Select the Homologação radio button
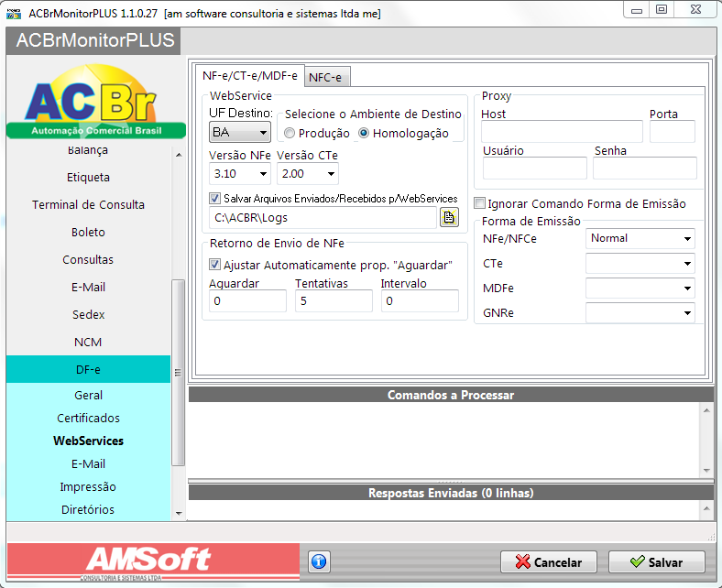722x588 pixels. 364,133
